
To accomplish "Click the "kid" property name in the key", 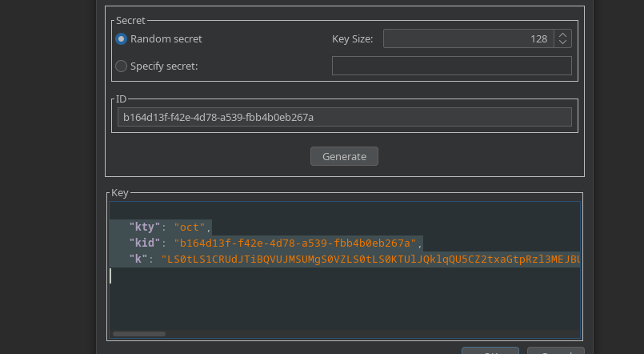I will (146, 243).
